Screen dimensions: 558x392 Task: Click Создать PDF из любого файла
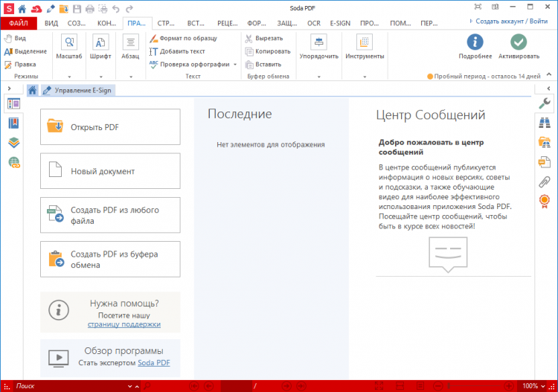point(110,215)
